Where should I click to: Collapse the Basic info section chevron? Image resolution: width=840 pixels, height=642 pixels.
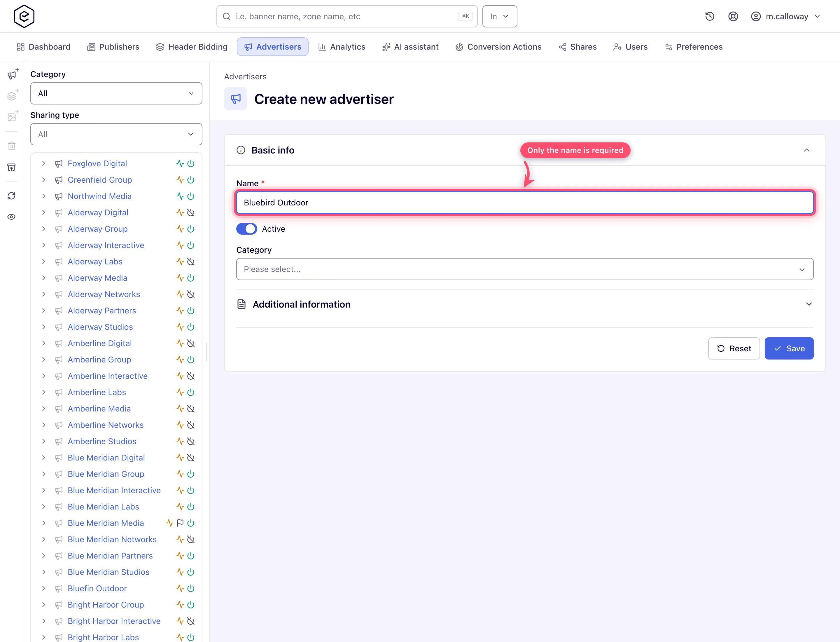(x=806, y=150)
